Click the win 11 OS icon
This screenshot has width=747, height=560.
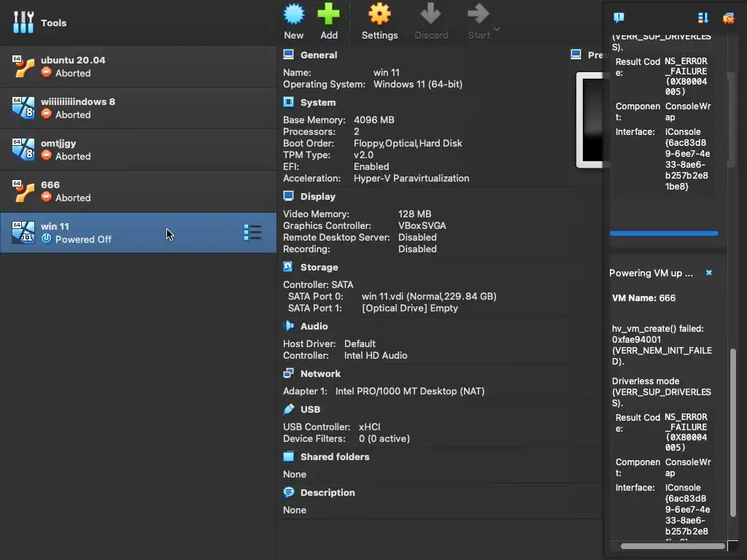(x=23, y=233)
